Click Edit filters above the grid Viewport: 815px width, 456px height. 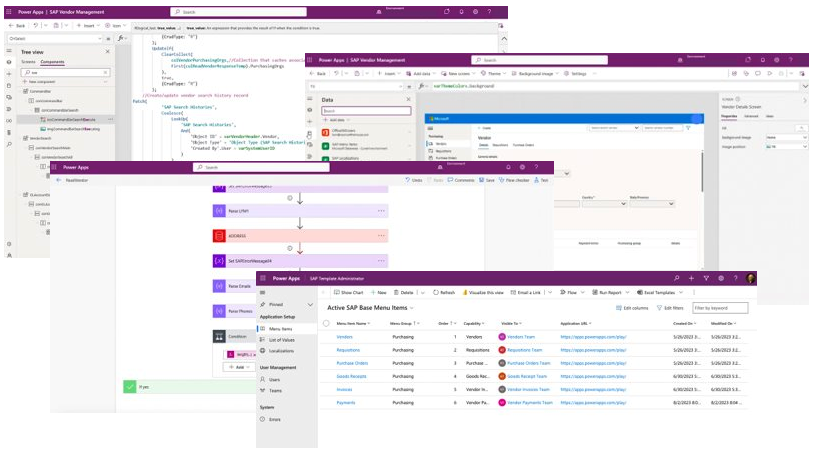click(x=671, y=308)
